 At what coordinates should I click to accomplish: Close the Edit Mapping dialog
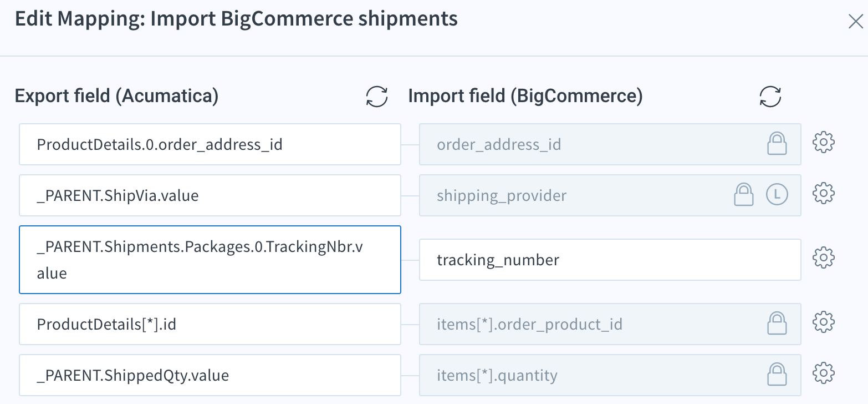click(x=855, y=22)
